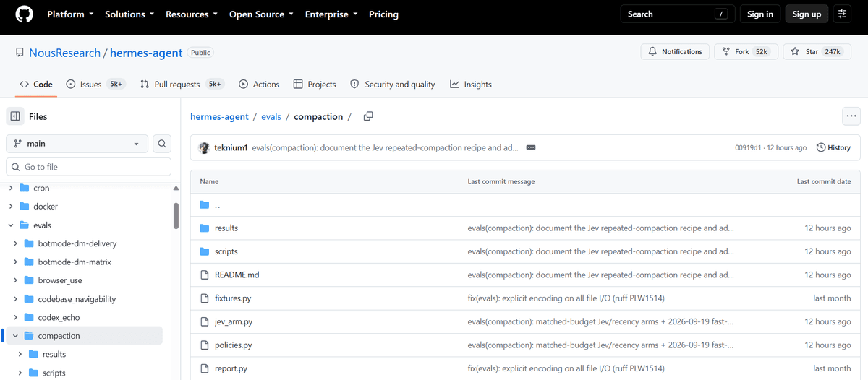Image resolution: width=868 pixels, height=380 pixels.
Task: Click the browser_use folder icon in tree
Action: coord(30,280)
